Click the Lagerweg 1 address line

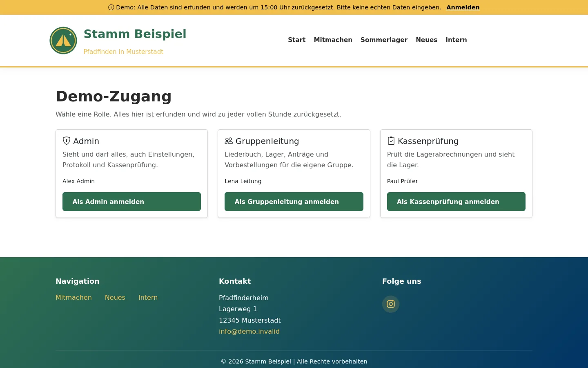pos(238,309)
